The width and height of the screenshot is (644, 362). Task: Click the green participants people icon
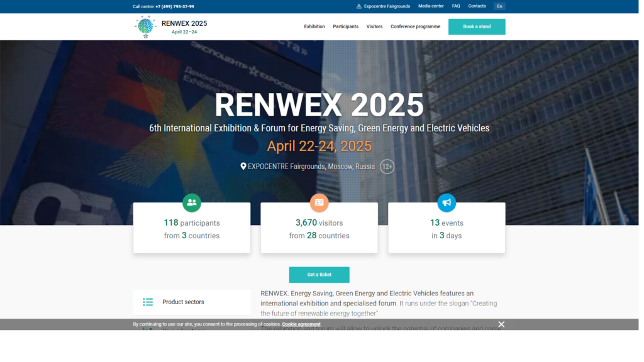click(x=192, y=203)
